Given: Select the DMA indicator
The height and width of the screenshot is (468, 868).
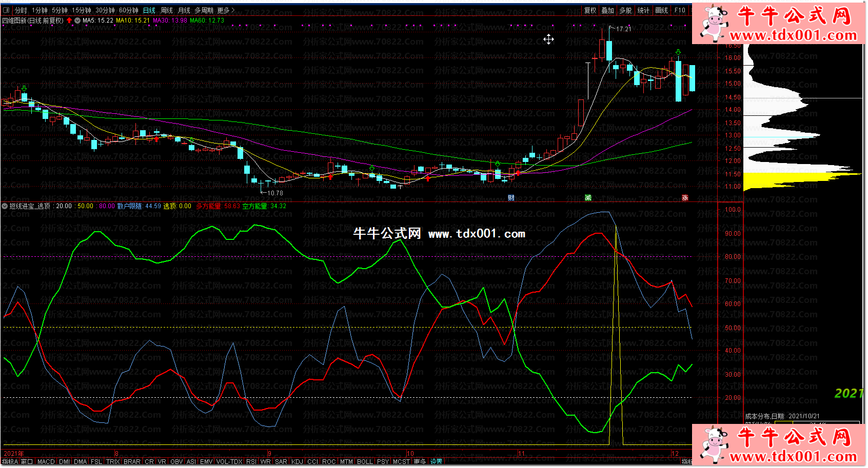Looking at the screenshot, I should (x=81, y=462).
